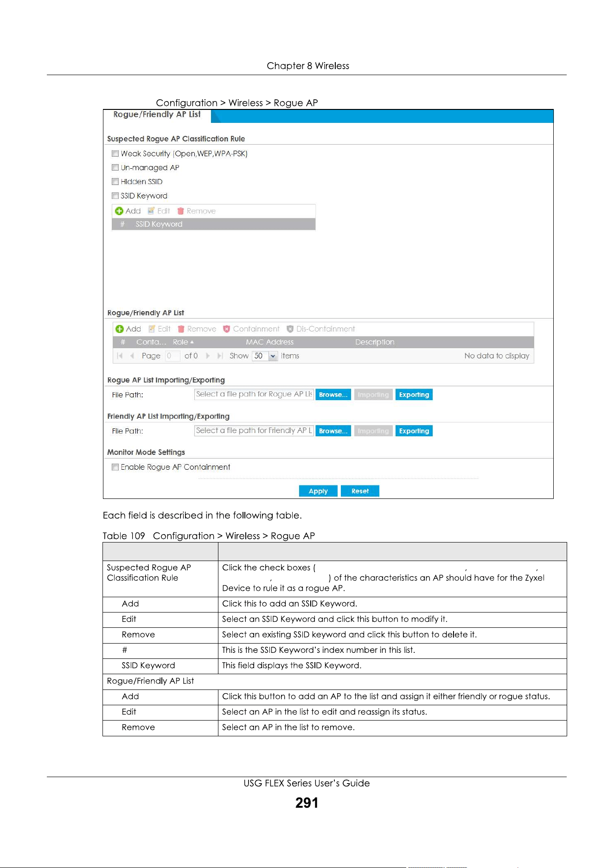The height and width of the screenshot is (868, 614).
Task: Click Importing for Friendly AP List
Action: [x=373, y=431]
